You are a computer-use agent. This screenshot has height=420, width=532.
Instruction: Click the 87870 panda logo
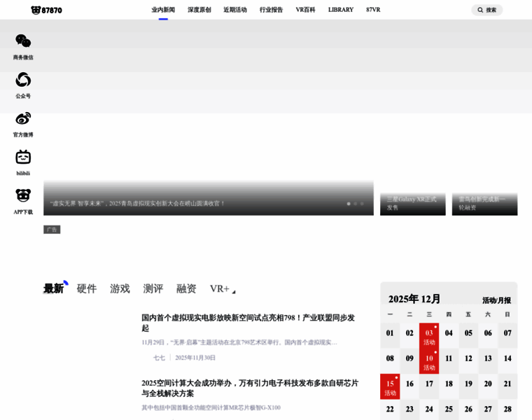46,10
